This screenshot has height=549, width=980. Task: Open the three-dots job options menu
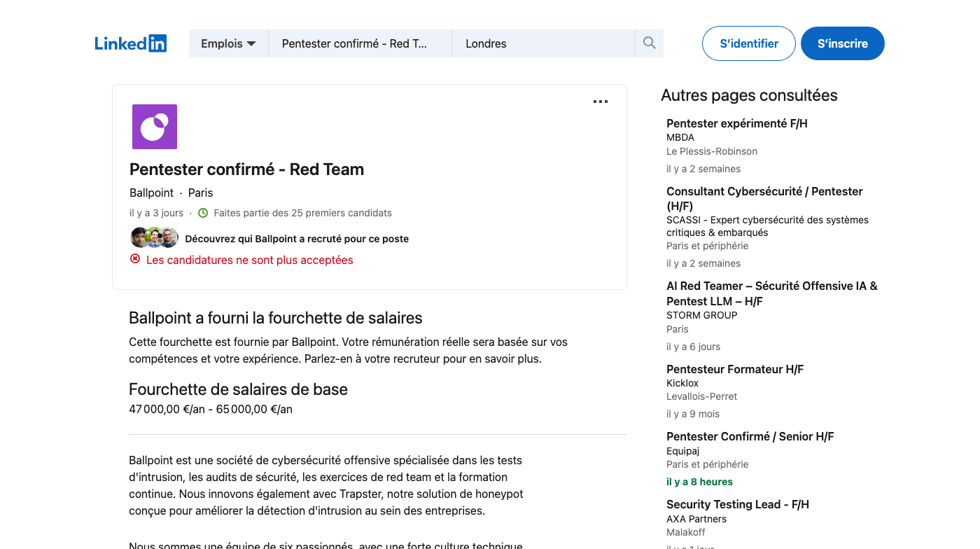(601, 102)
